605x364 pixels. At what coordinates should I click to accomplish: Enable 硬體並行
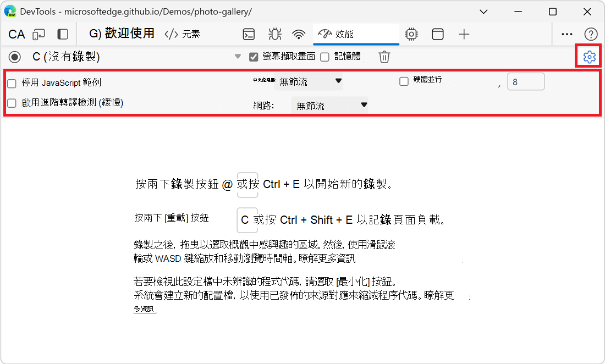[403, 81]
